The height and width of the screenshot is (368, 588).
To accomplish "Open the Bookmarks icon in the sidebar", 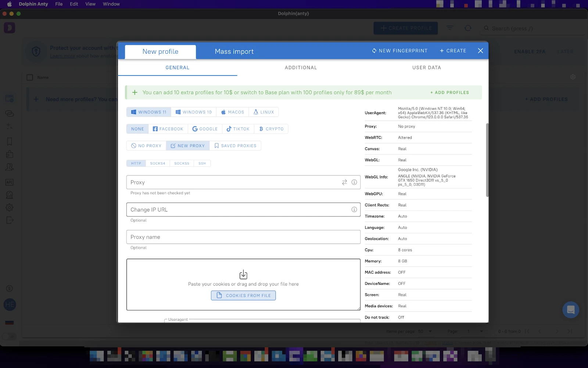I will click(x=10, y=141).
